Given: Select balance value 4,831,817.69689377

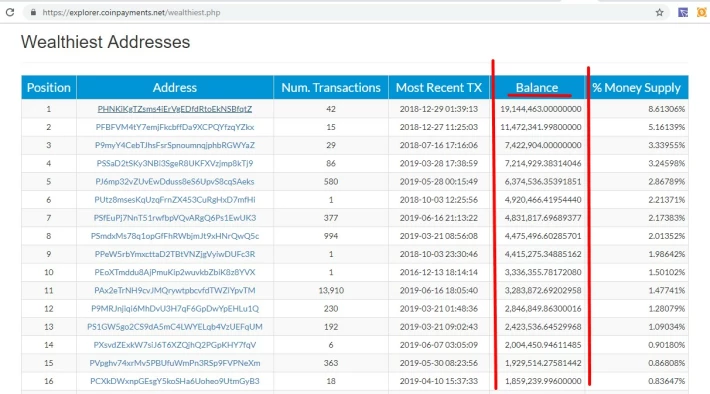Looking at the screenshot, I should (543, 218).
